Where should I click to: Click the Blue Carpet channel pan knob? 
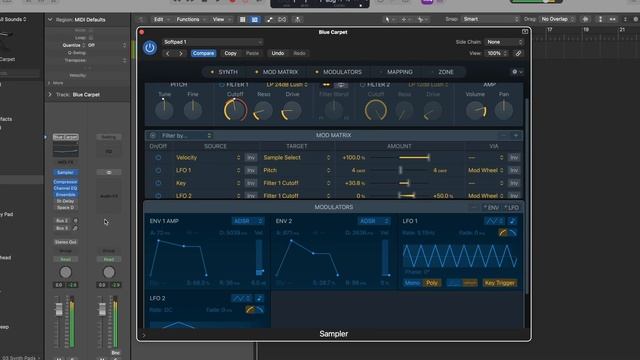[x=65, y=272]
